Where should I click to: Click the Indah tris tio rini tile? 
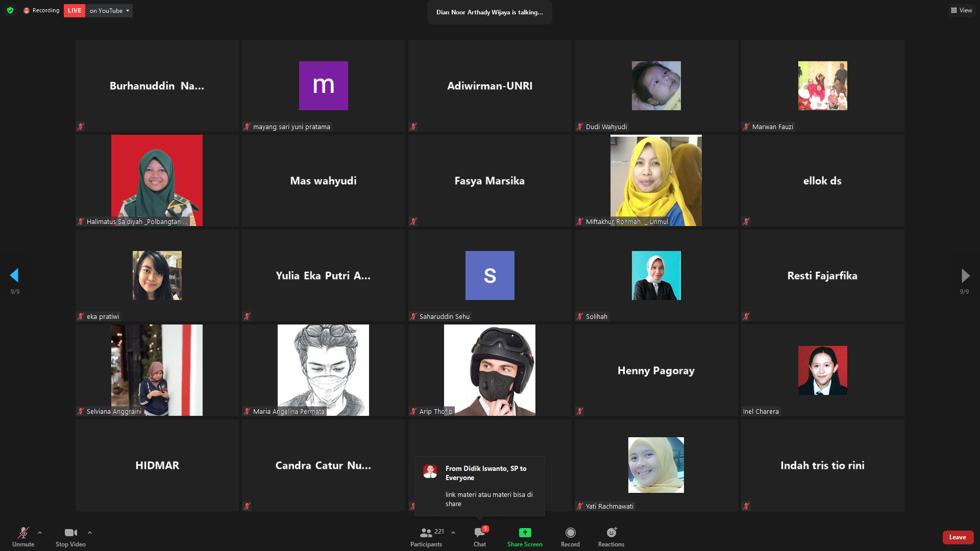pos(823,465)
